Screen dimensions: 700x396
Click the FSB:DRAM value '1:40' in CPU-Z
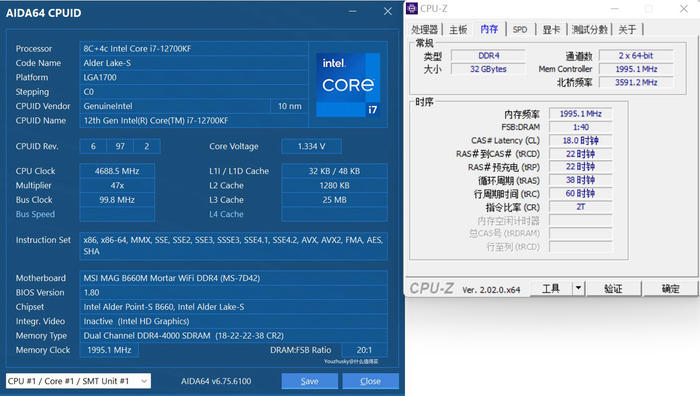[580, 127]
